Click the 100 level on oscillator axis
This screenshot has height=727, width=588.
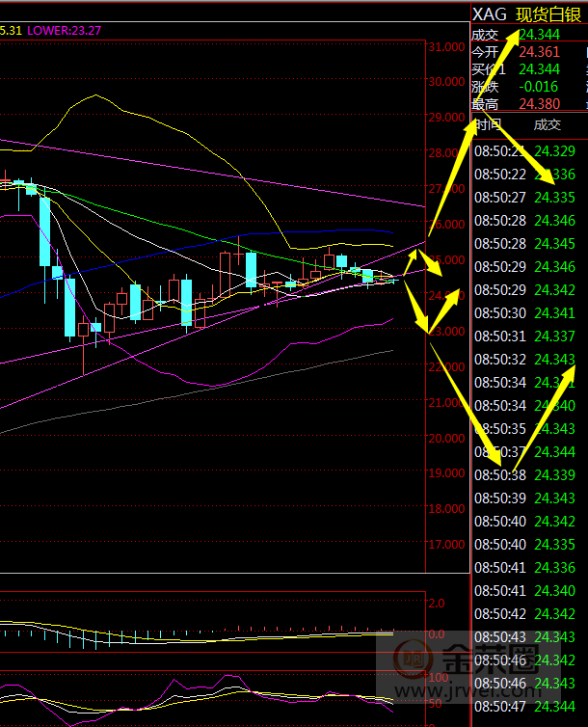(x=439, y=678)
